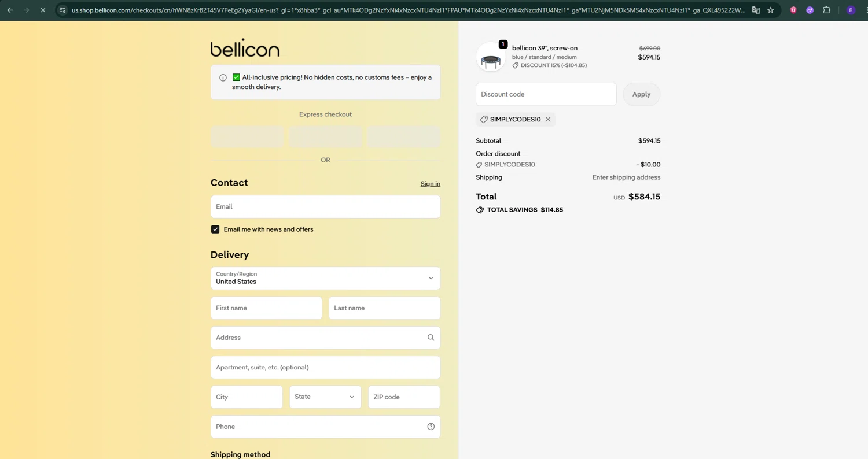868x459 pixels.
Task: Click the Express checkout label
Action: (325, 114)
